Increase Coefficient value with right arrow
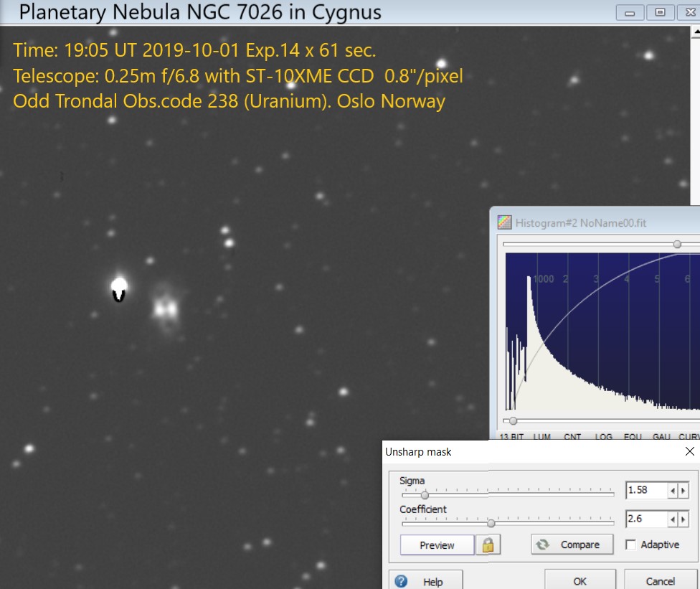Screen dimensions: 700x589 (x=684, y=519)
